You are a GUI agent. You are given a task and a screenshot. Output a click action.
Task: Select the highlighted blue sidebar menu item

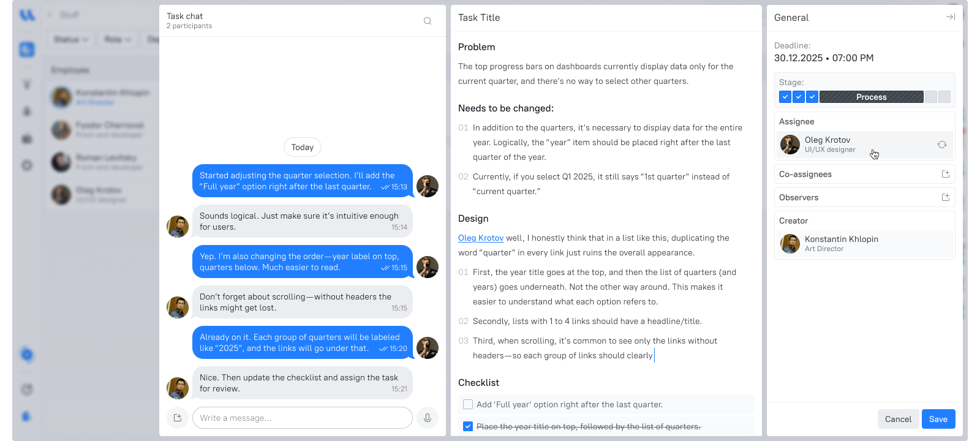(27, 50)
